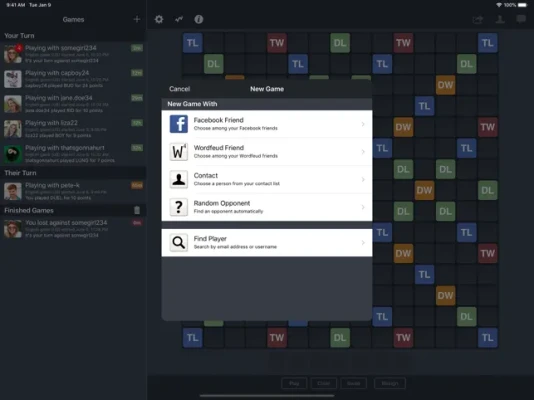Tap the Swap button below board

354,383
